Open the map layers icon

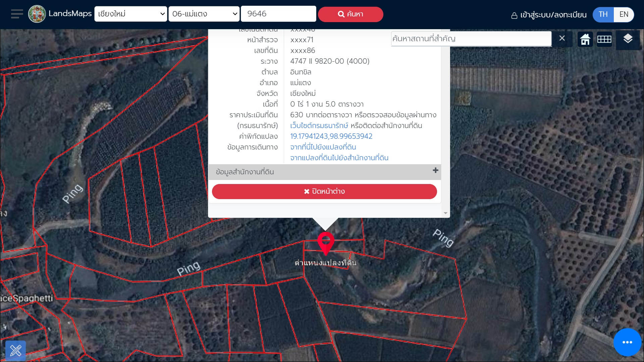pyautogui.click(x=628, y=39)
